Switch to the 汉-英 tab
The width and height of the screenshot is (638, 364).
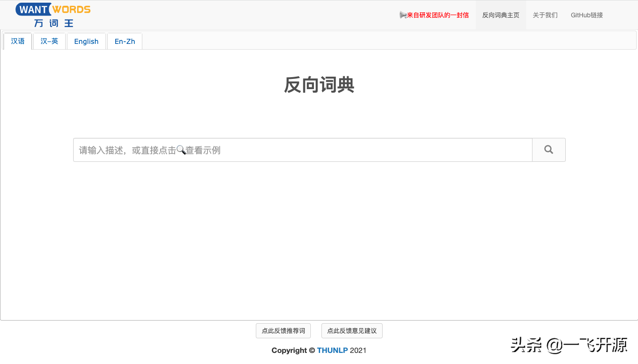(49, 41)
